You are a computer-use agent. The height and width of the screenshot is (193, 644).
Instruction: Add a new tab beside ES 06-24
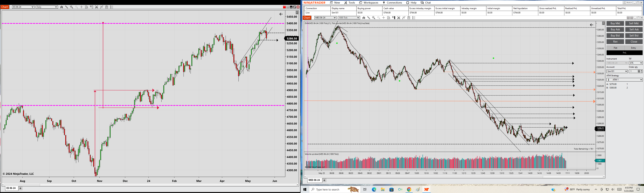[x=21, y=188]
